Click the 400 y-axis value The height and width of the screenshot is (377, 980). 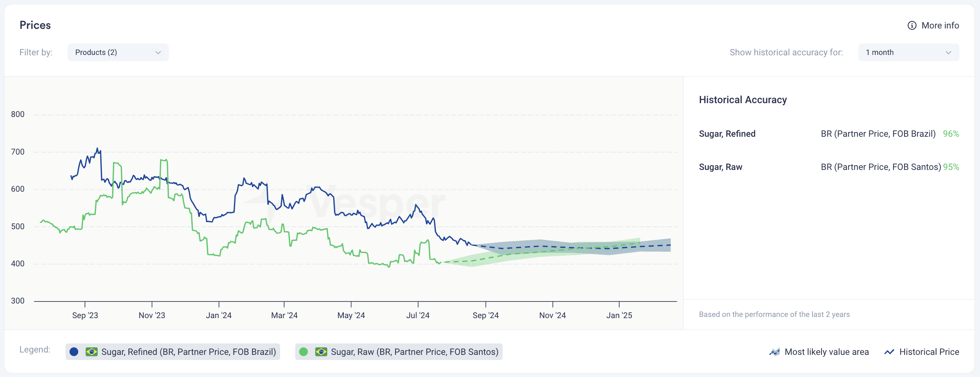[18, 264]
